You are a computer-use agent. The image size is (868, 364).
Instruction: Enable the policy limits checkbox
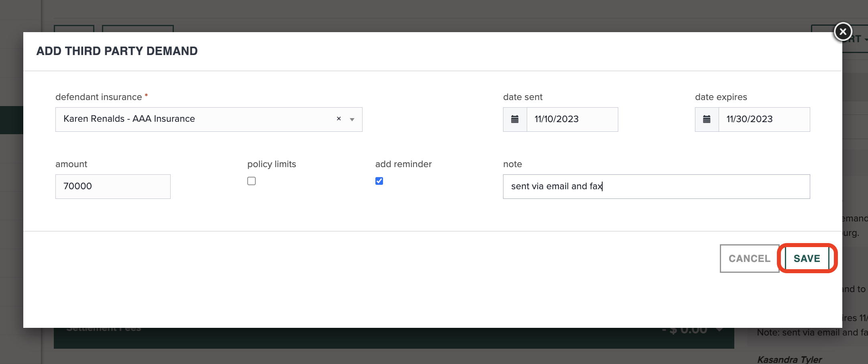tap(251, 181)
